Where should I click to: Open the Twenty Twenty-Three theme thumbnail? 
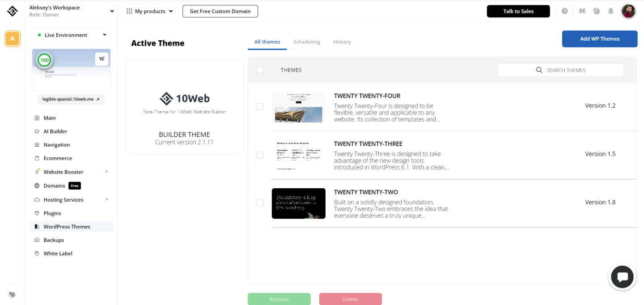pyautogui.click(x=299, y=155)
